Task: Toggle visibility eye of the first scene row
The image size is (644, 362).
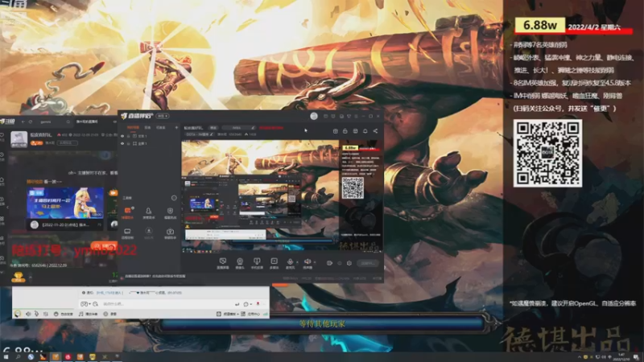Action: [122, 136]
